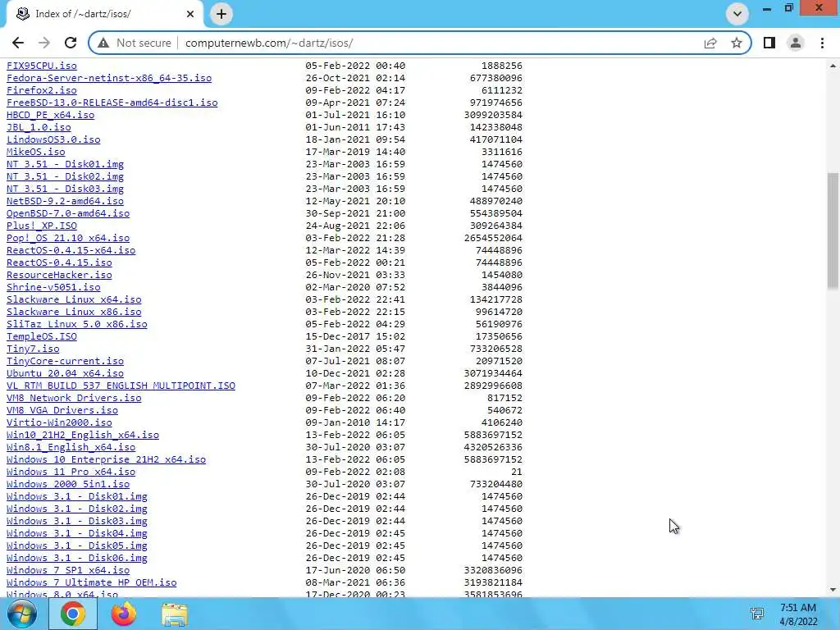
Task: Click the scrollbar up arrow
Action: (833, 66)
